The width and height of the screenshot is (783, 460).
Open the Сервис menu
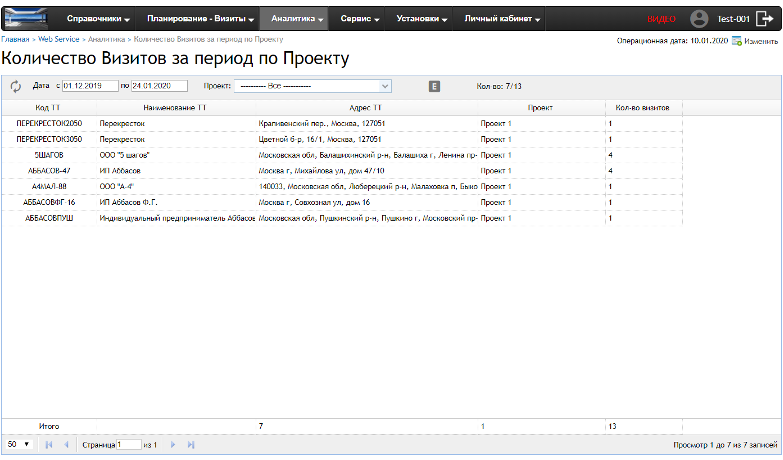360,19
